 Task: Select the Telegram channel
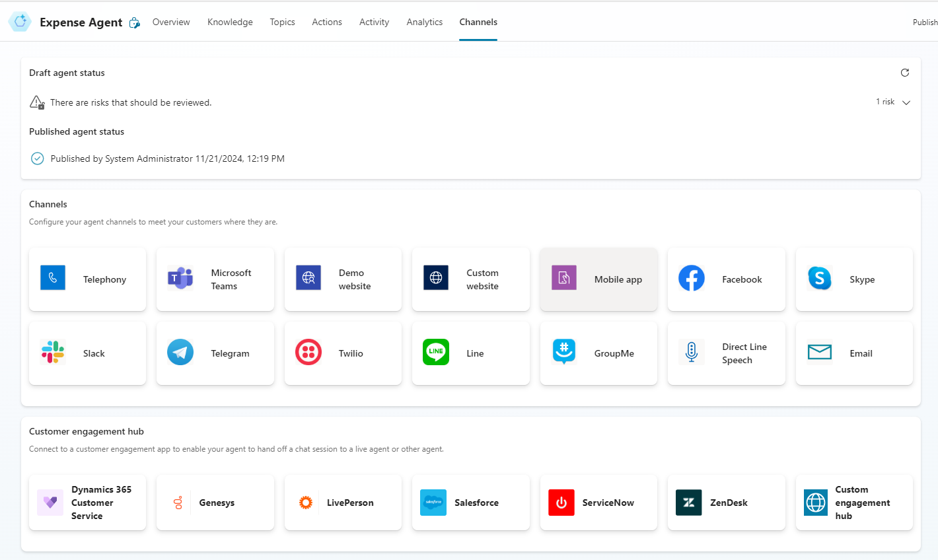pyautogui.click(x=215, y=353)
